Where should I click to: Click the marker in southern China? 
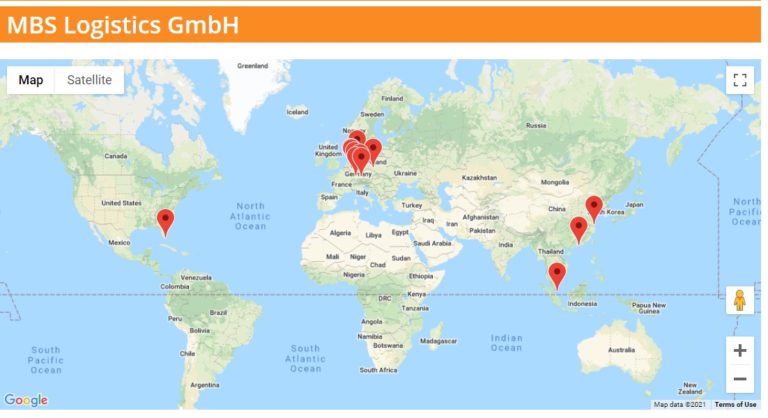(x=579, y=230)
